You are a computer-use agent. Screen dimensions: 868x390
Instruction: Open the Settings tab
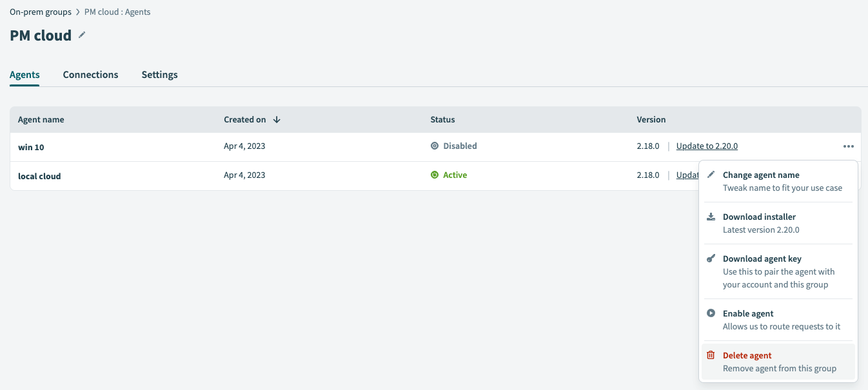point(159,75)
